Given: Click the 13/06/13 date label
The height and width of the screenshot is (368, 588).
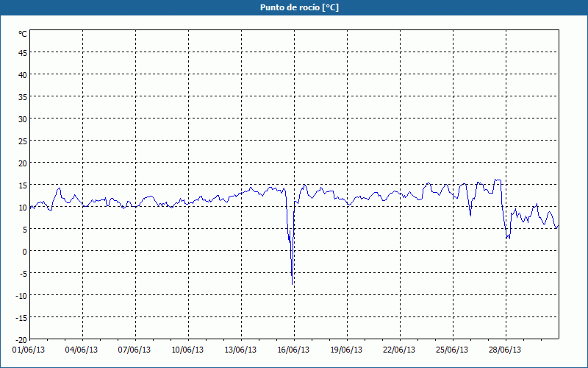Looking at the screenshot, I should point(240,350).
